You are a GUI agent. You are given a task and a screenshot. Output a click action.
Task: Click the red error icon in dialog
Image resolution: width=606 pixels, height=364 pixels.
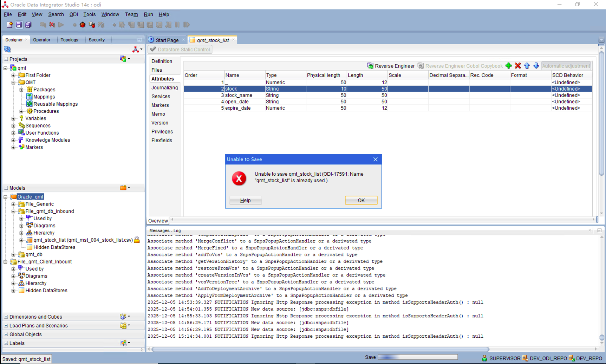(239, 178)
